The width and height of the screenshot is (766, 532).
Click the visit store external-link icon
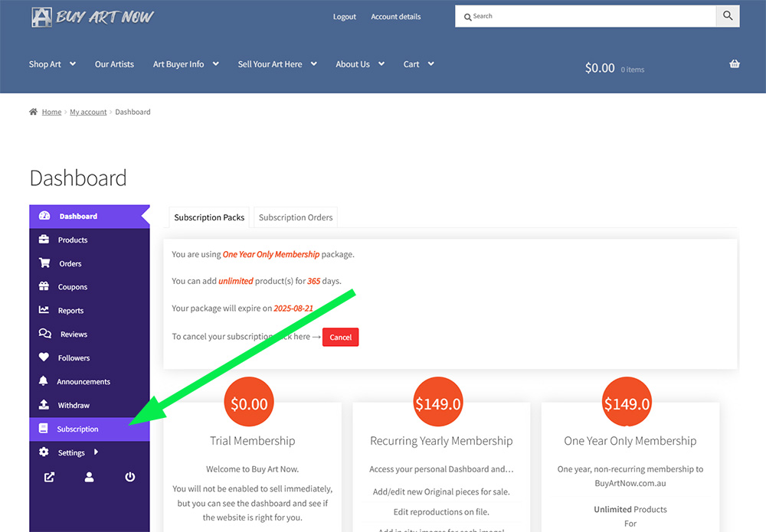49,477
